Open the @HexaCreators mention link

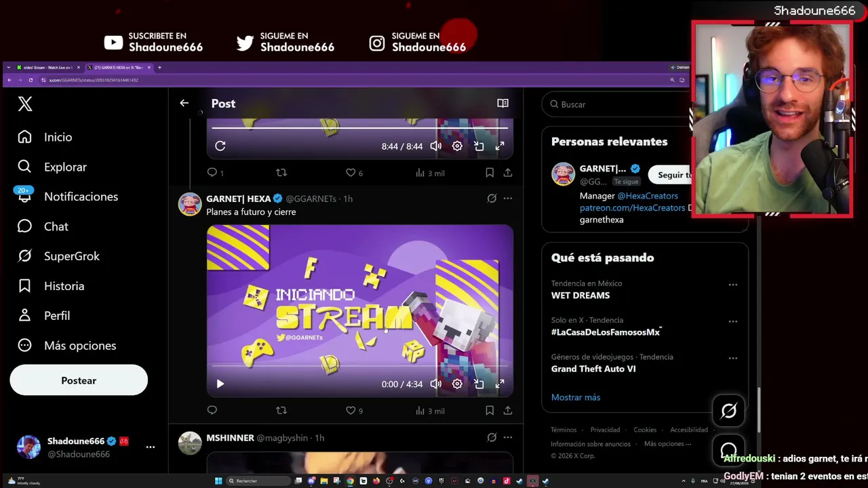[x=648, y=196]
